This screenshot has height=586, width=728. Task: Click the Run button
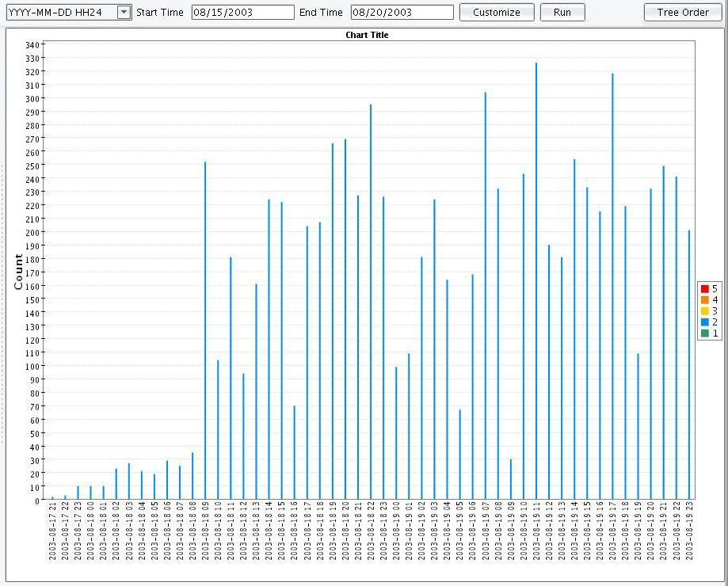coord(562,12)
